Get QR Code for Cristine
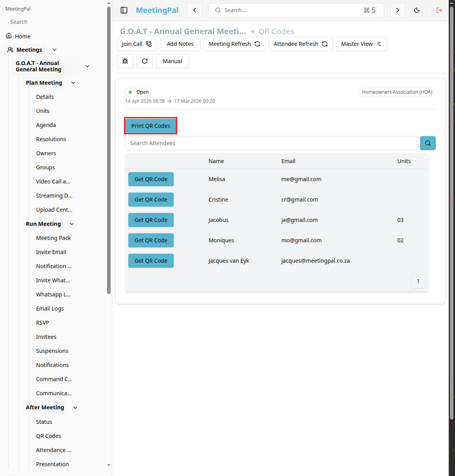 point(151,200)
